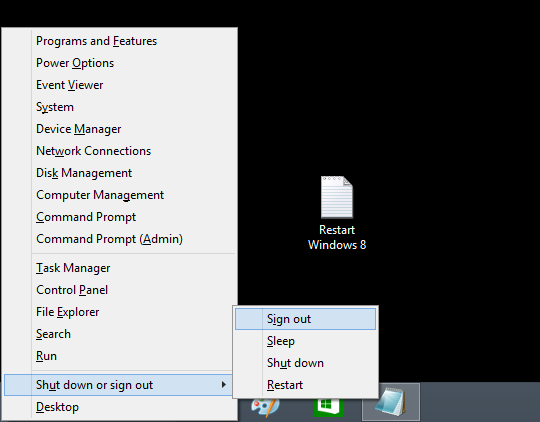Screen dimensions: 540x422
Task: Open the Paint icon on the taskbar
Action: pos(265,407)
